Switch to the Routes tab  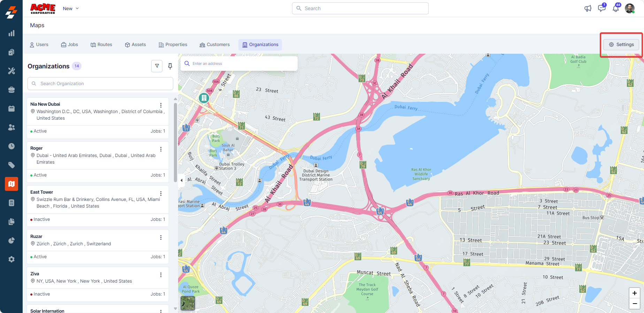point(101,45)
